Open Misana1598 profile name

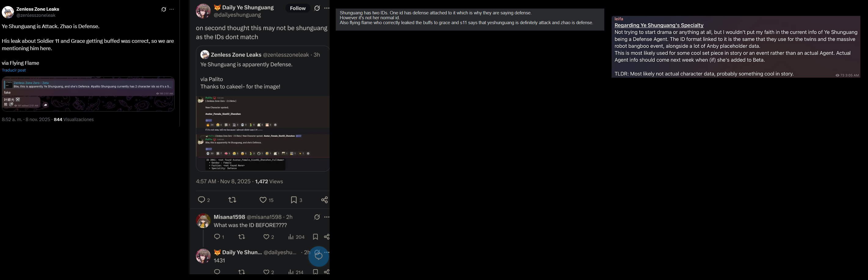click(229, 217)
